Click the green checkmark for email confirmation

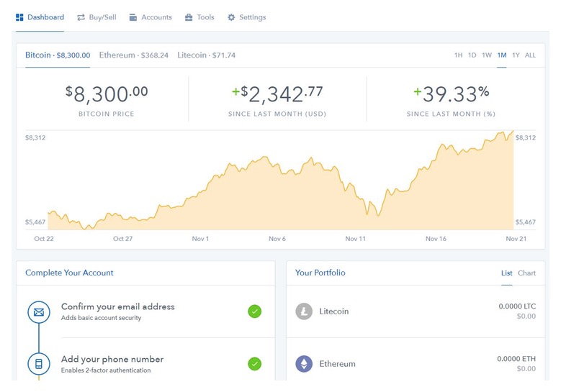pyautogui.click(x=254, y=311)
